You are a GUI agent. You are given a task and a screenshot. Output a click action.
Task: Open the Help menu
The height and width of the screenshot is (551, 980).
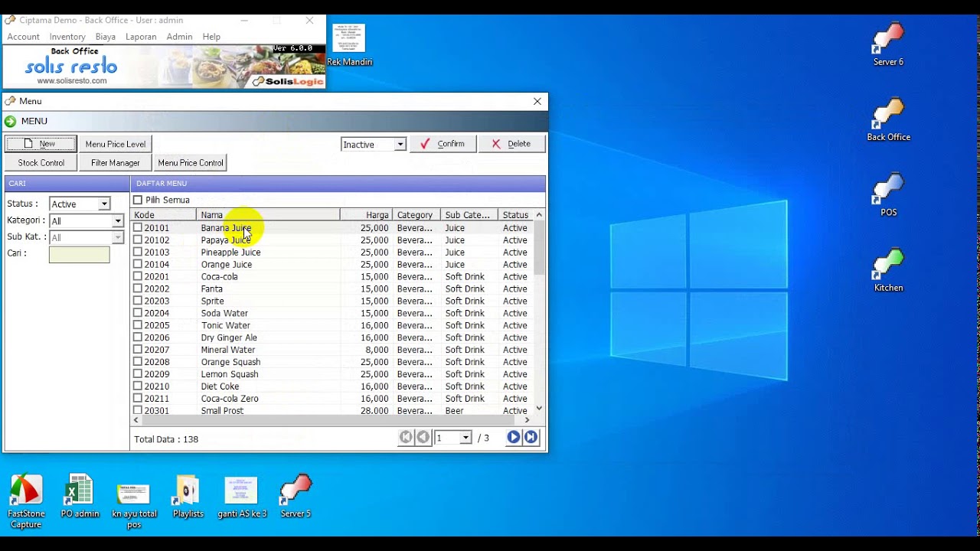tap(211, 37)
